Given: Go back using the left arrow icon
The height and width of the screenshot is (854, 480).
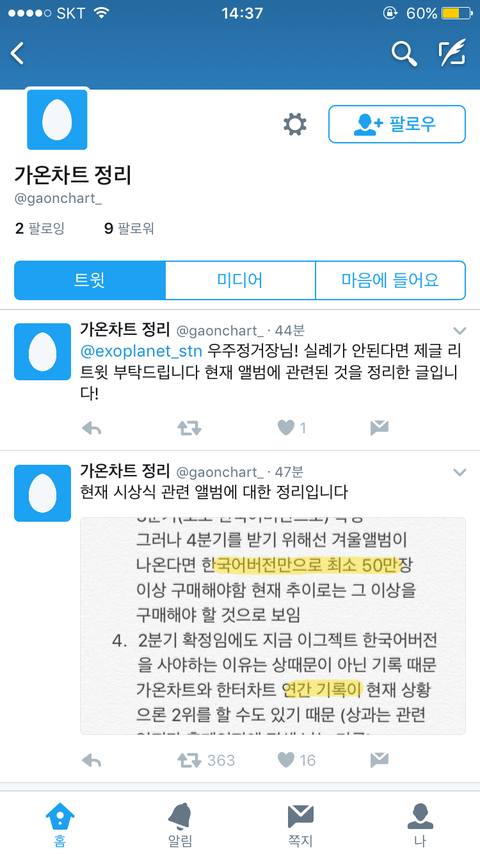Looking at the screenshot, I should pyautogui.click(x=17, y=53).
